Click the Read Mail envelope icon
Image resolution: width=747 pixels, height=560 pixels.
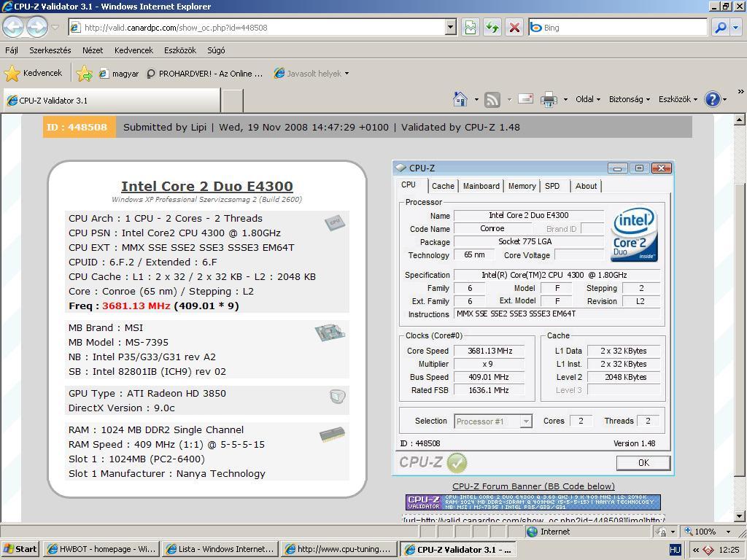tap(525, 99)
